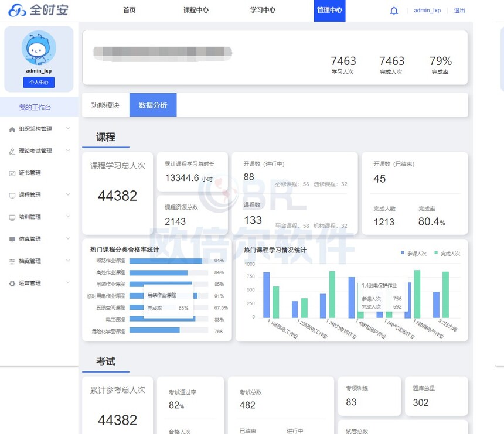The image size is (504, 434).
Task: Click the 退出 logout link
Action: [459, 11]
